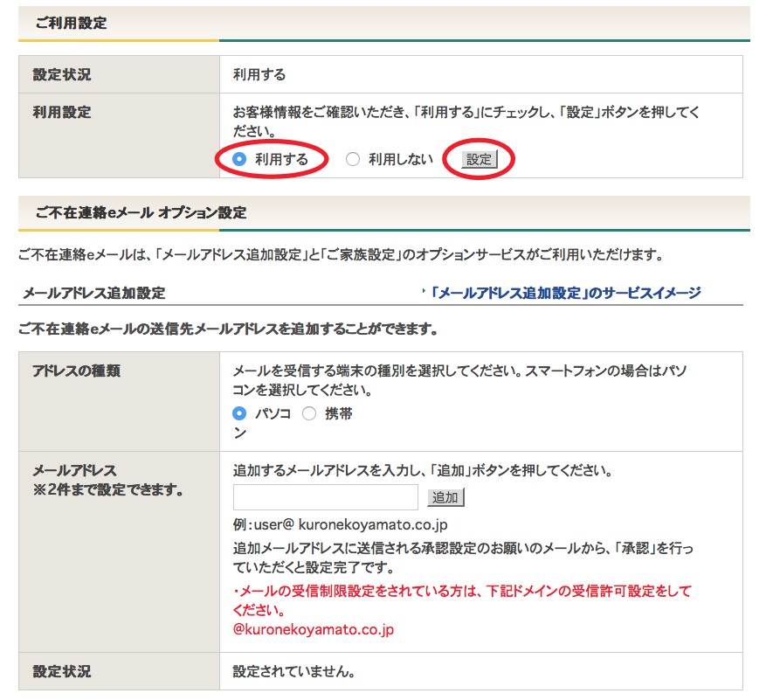Image resolution: width=773 pixels, height=700 pixels.
Task: Select the 利用しない radio button
Action: click(x=353, y=159)
